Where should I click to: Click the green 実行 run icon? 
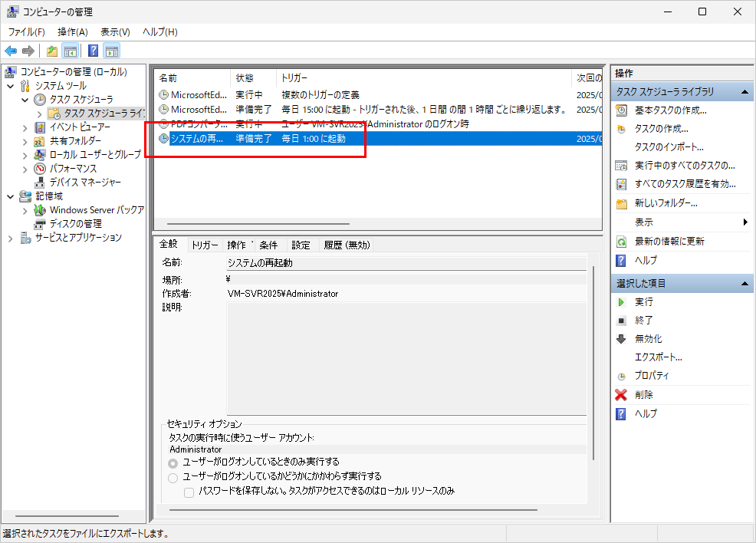[x=621, y=302]
